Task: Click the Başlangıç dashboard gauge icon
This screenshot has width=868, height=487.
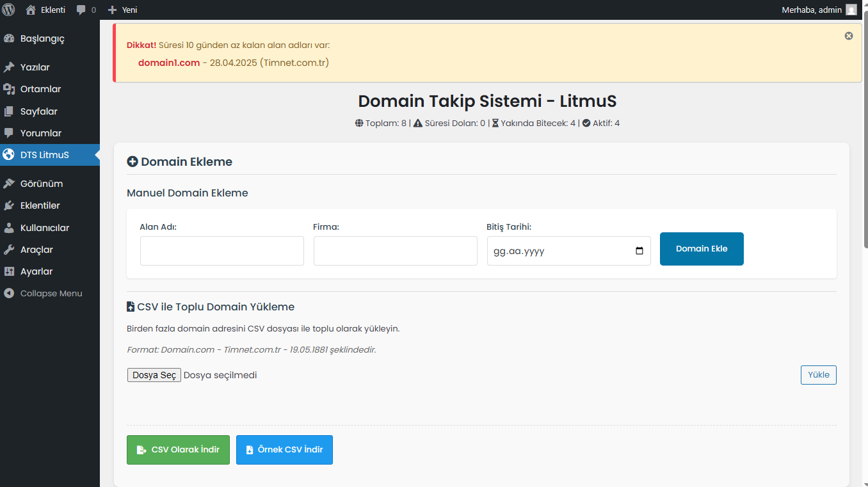Action: (x=9, y=38)
